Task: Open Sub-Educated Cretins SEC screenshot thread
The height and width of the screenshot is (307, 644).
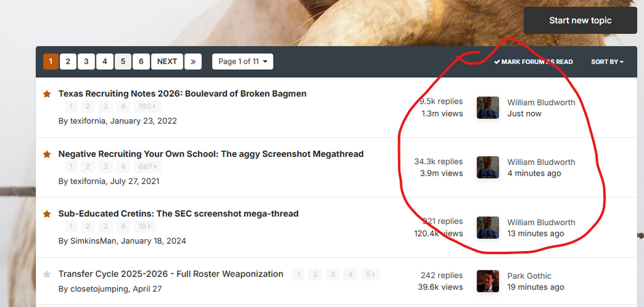Action: click(x=178, y=213)
